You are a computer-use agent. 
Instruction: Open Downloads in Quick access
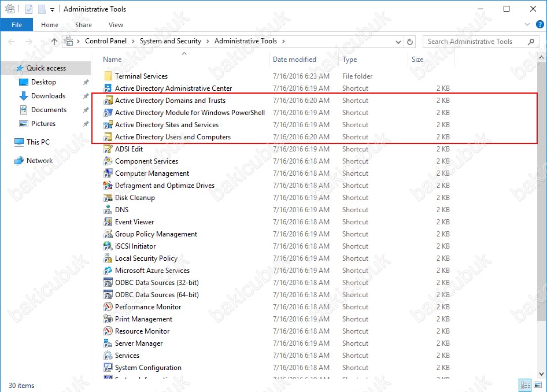[48, 96]
